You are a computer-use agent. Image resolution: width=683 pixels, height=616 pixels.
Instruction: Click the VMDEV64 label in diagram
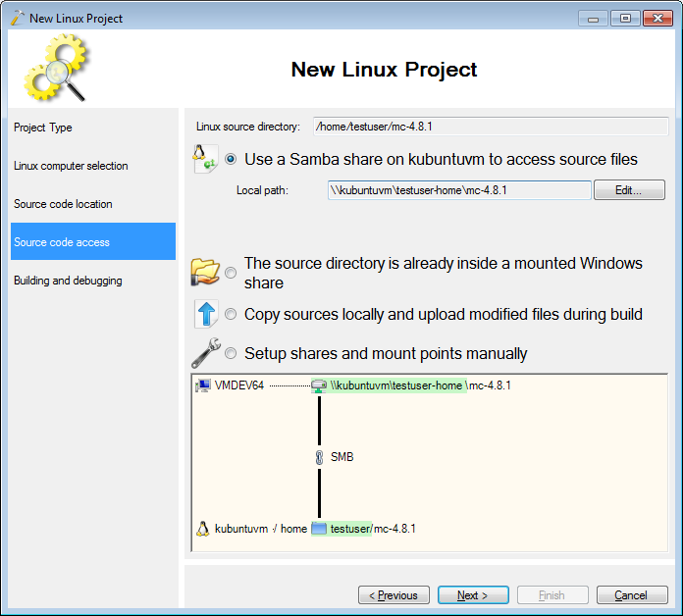[x=239, y=385]
